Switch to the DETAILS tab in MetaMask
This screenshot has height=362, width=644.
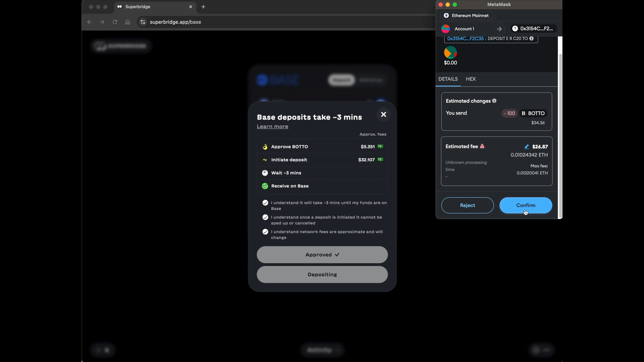448,79
